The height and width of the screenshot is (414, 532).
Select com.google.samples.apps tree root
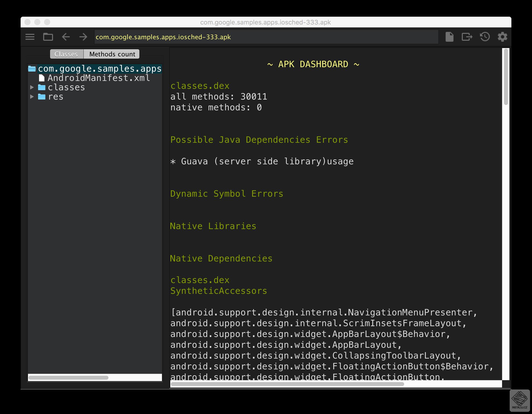[100, 69]
